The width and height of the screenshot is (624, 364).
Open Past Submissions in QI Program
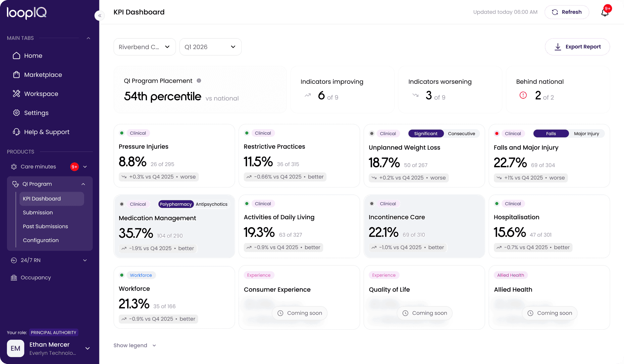(45, 227)
